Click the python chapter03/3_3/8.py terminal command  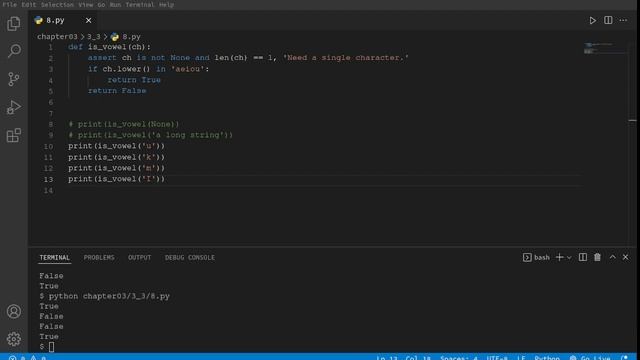tap(109, 296)
